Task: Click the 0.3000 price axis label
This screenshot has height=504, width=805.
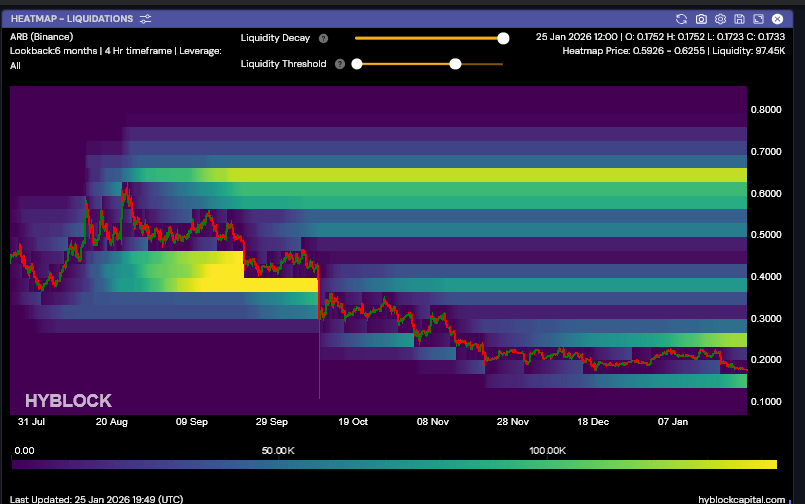Action: [x=766, y=318]
